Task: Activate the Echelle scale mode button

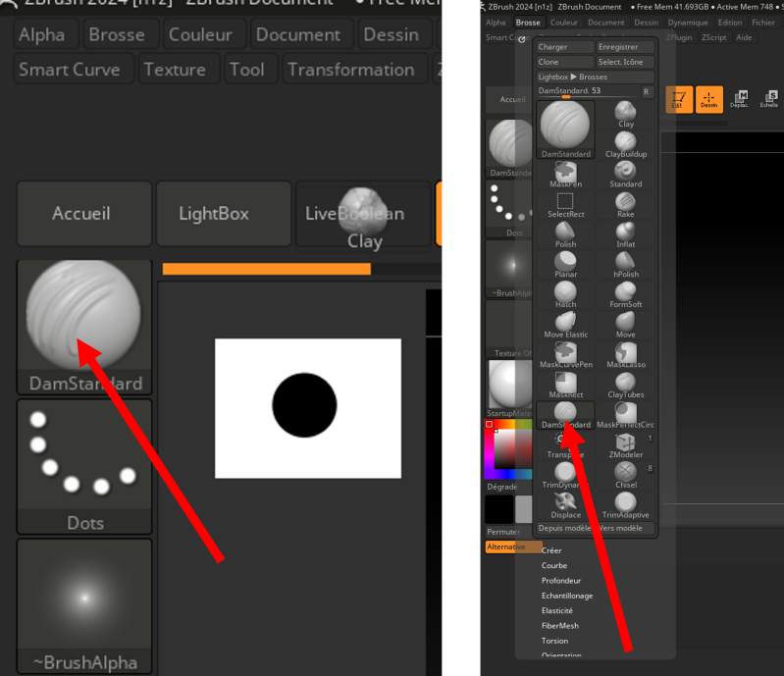Action: [769, 99]
